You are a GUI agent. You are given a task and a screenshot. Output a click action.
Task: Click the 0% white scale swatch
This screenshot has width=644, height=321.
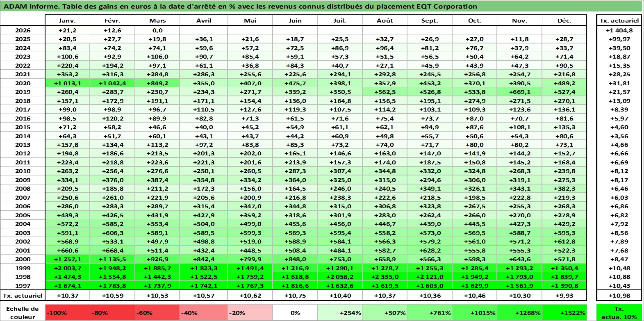click(x=295, y=312)
